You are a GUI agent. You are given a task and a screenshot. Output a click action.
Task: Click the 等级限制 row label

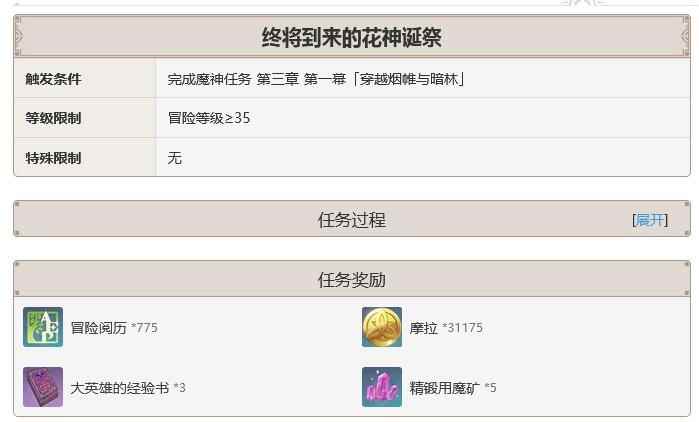click(53, 118)
